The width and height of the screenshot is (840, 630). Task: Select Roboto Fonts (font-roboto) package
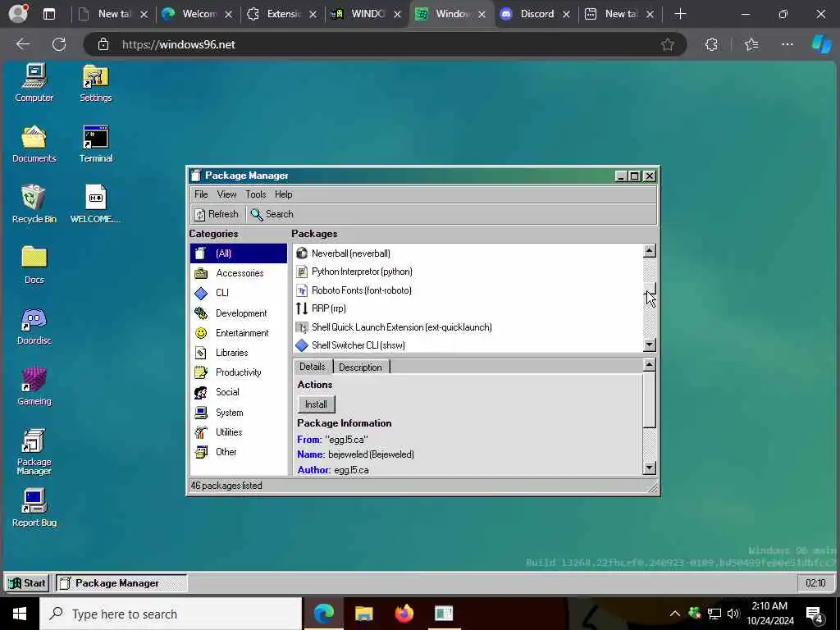(468, 290)
